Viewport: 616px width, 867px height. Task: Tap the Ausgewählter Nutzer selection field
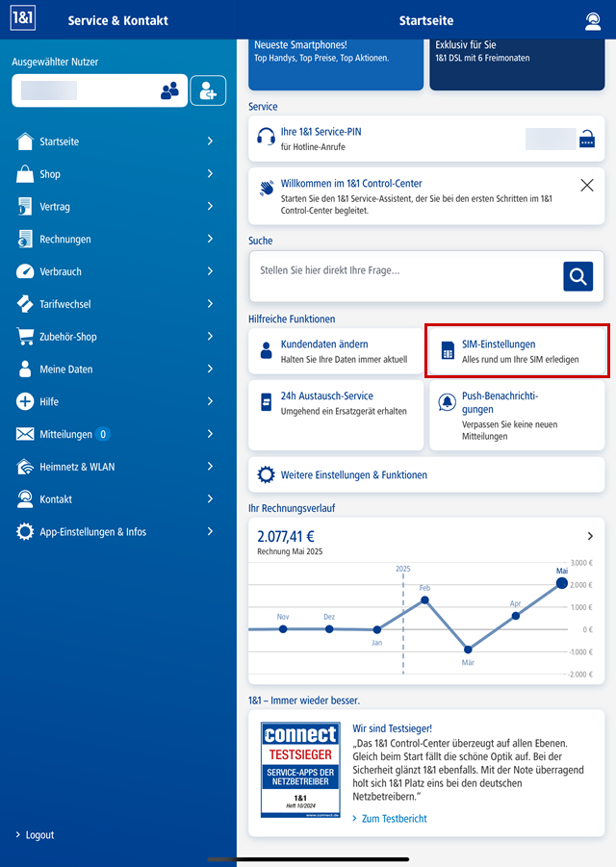[99, 90]
